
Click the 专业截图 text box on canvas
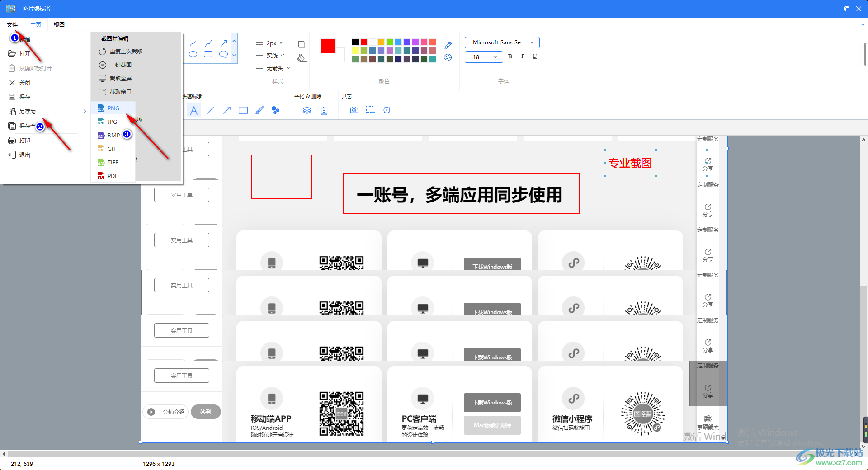coord(656,163)
